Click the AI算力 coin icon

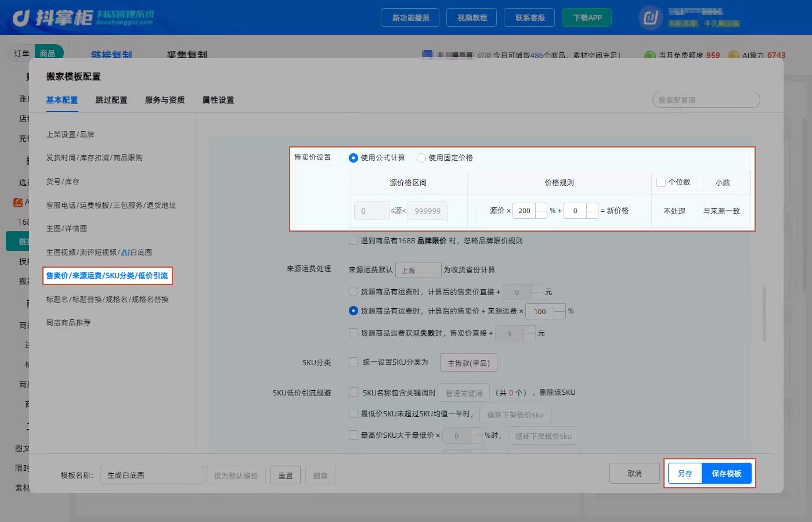coord(733,56)
